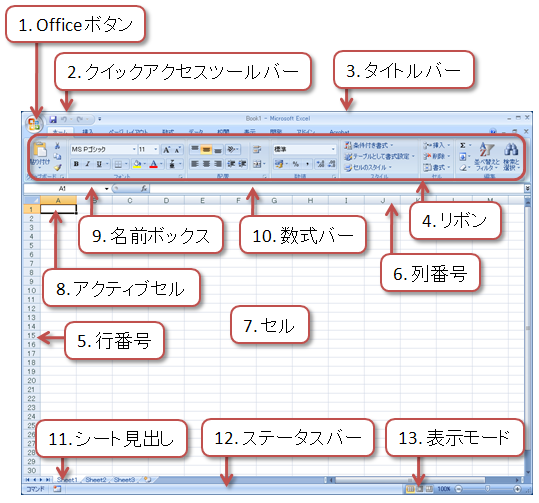Toggle Bottom Align in alignment group
The height and width of the screenshot is (503, 539).
218,149
